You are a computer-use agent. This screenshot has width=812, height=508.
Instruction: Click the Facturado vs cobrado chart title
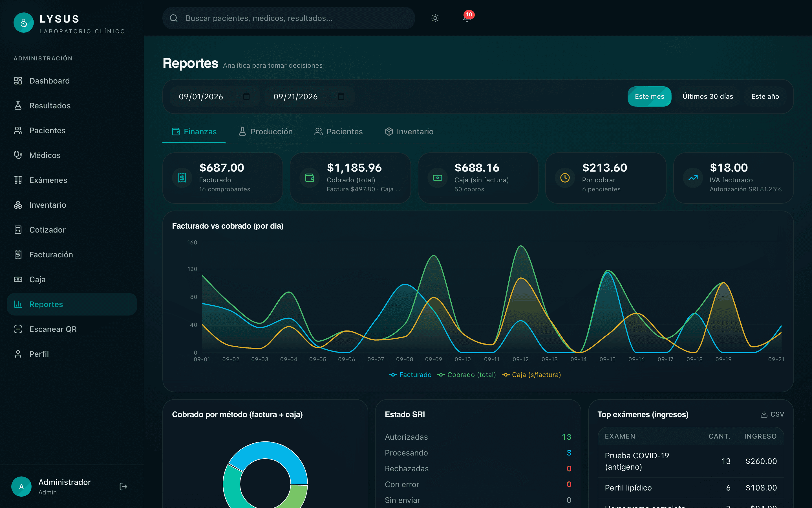228,226
